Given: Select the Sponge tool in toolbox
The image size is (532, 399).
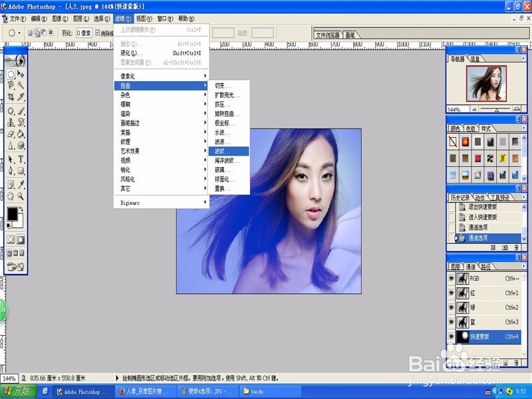Looking at the screenshot, I should point(21,145).
